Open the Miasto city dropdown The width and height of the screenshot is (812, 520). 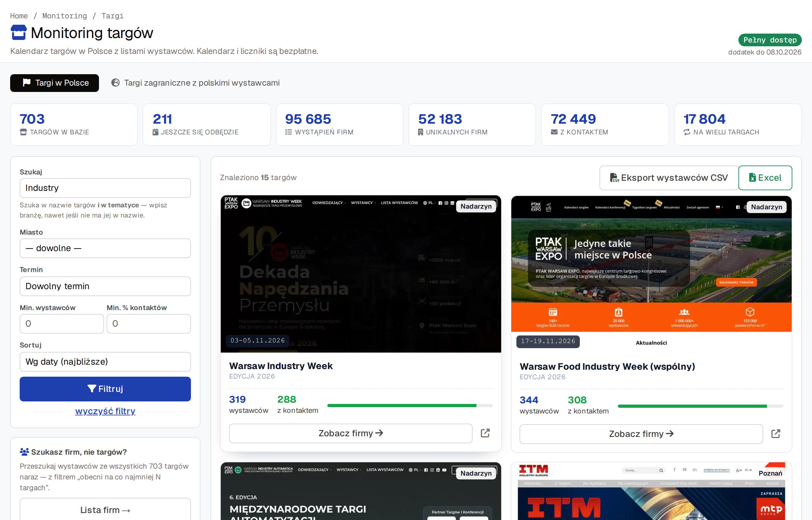click(x=105, y=248)
